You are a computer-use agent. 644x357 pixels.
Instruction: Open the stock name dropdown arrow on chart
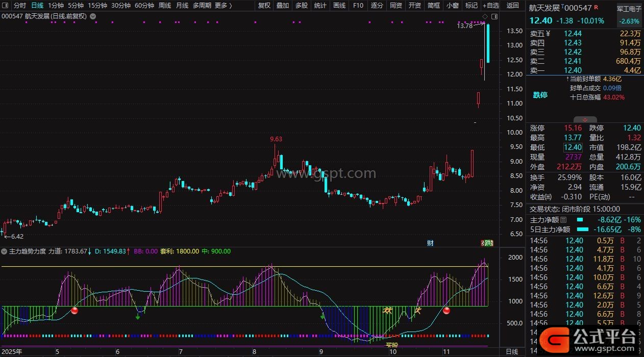coord(92,16)
